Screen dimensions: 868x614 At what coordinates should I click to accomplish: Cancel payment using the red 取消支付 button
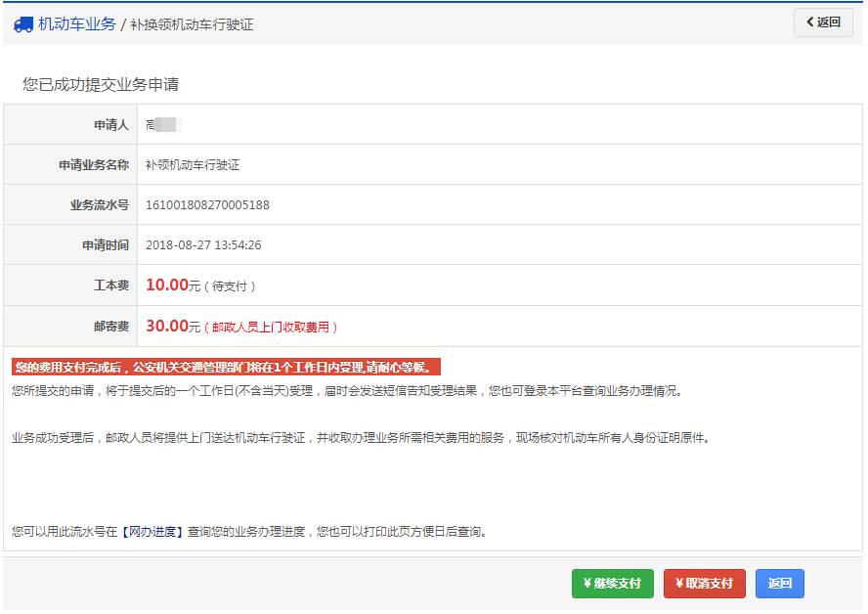coord(704,584)
